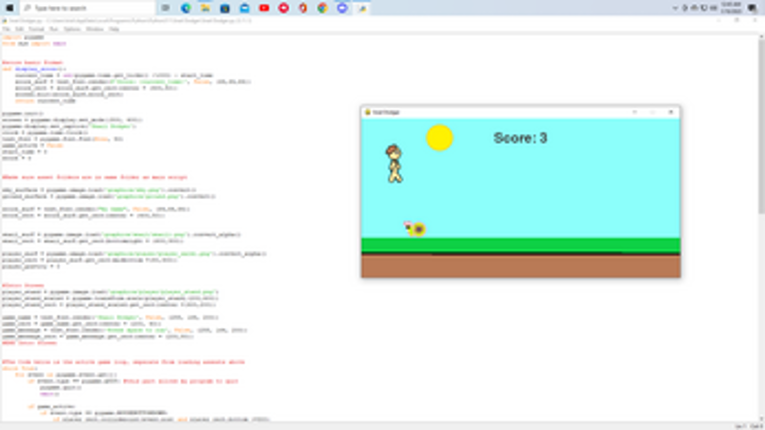Open the File menu in IDLE
Screen dimensions: 765x430
point(6,29)
